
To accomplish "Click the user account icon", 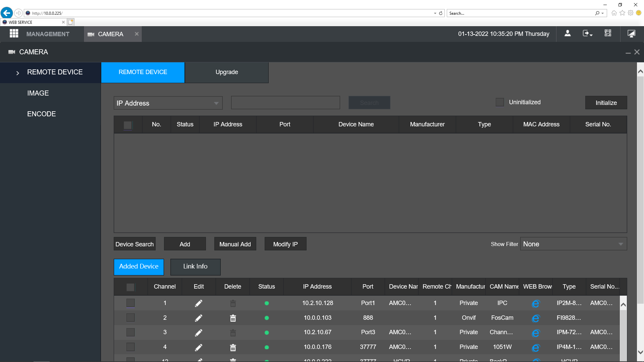I will 568,33.
